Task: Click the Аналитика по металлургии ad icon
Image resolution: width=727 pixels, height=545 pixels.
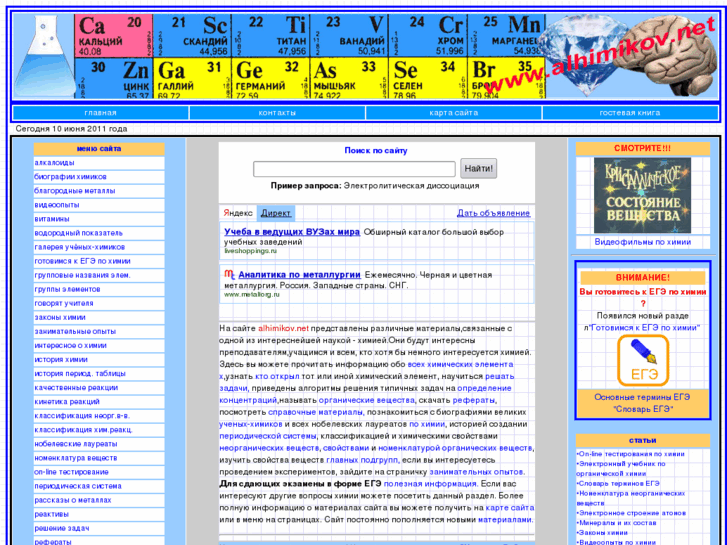Action: 230,275
